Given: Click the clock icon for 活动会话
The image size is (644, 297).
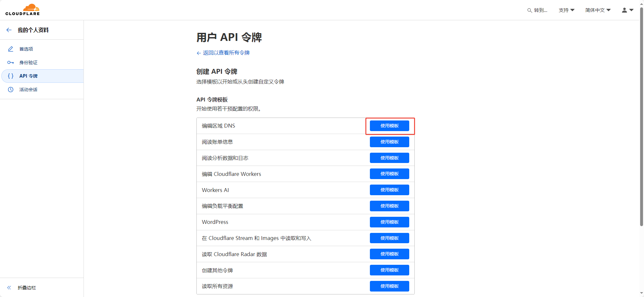Looking at the screenshot, I should [x=11, y=90].
